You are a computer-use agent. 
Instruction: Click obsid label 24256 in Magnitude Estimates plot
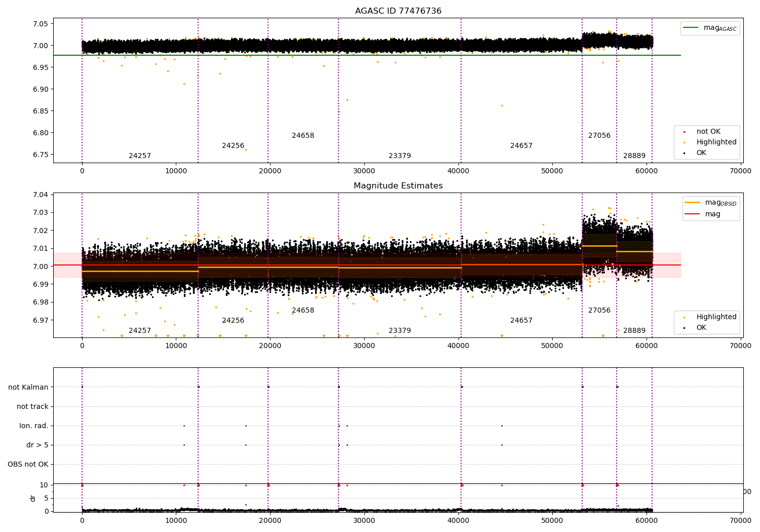233,321
